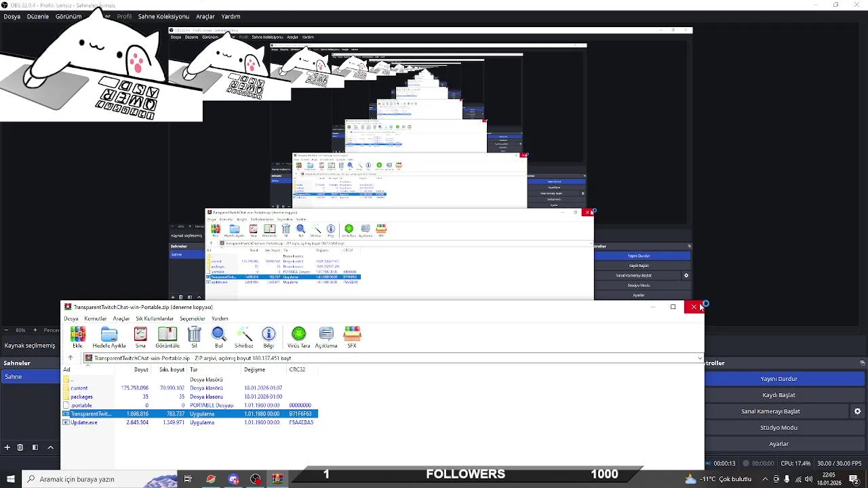This screenshot has width=868, height=488.
Task: Open virtual camera settings gear icon
Action: [x=857, y=411]
